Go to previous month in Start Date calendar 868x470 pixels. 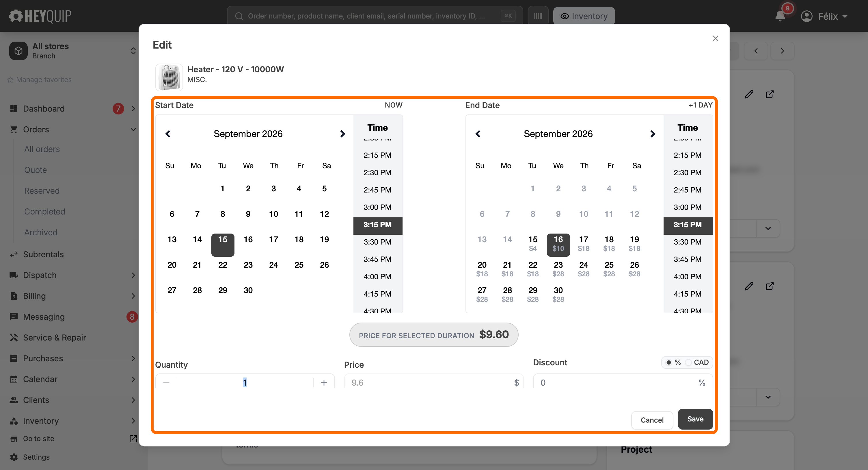pos(168,134)
